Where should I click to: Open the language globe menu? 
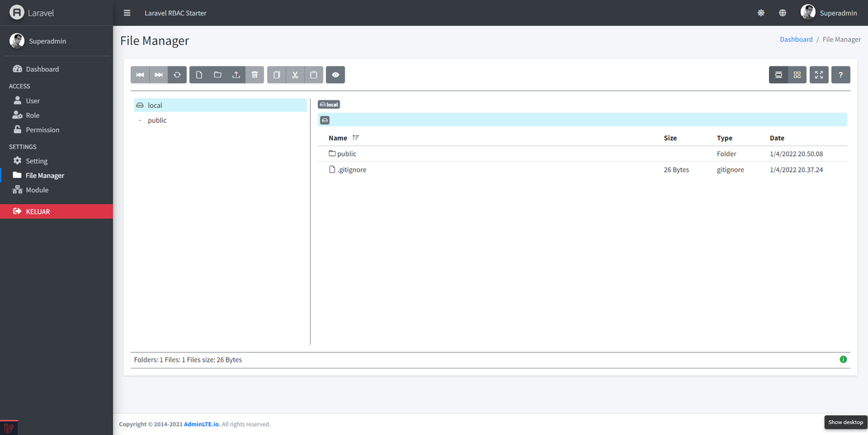point(783,13)
